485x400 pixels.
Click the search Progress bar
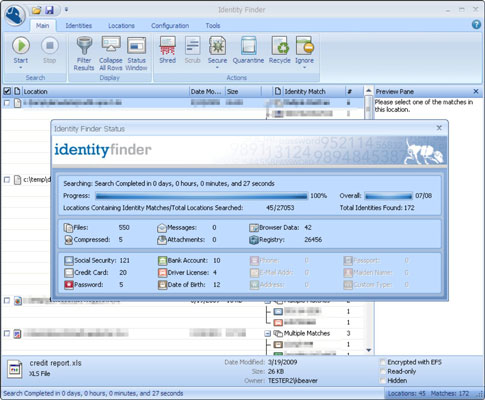coord(201,196)
